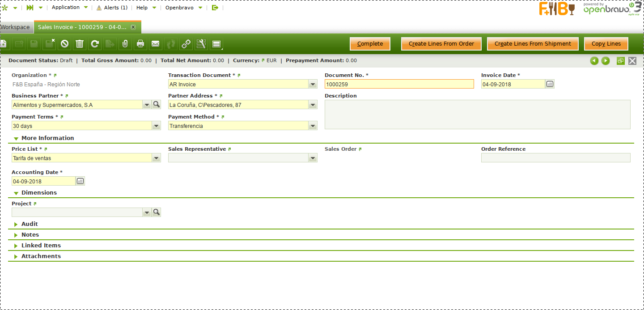Click the refresh icon in toolbar
The image size is (644, 310).
click(x=95, y=44)
